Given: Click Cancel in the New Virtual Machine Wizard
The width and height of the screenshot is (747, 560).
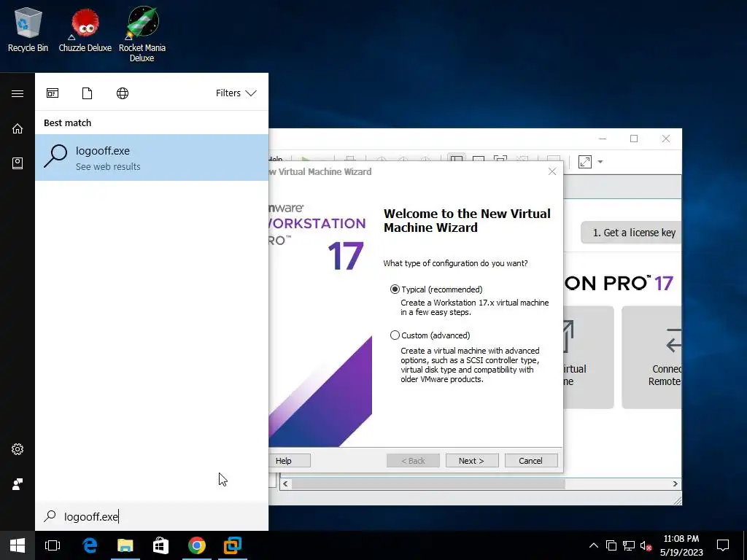Looking at the screenshot, I should point(531,461).
